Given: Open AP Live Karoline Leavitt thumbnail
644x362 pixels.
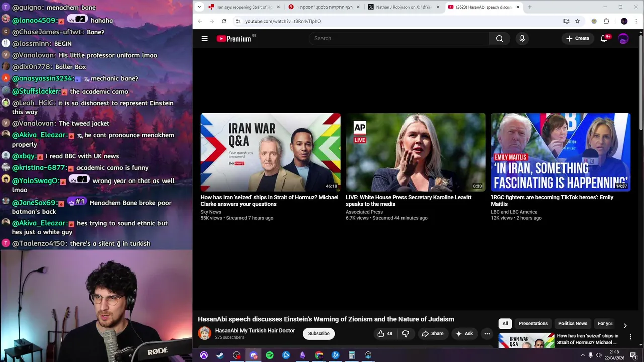Looking at the screenshot, I should pos(416,152).
